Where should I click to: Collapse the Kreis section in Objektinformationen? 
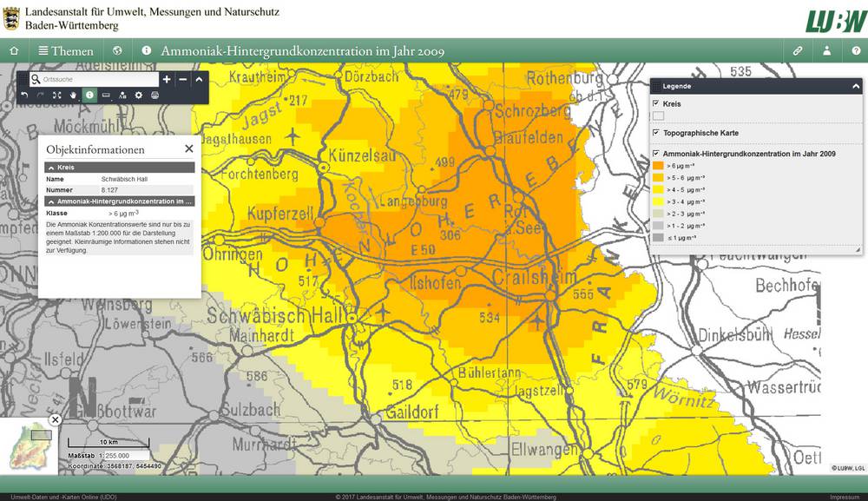50,167
